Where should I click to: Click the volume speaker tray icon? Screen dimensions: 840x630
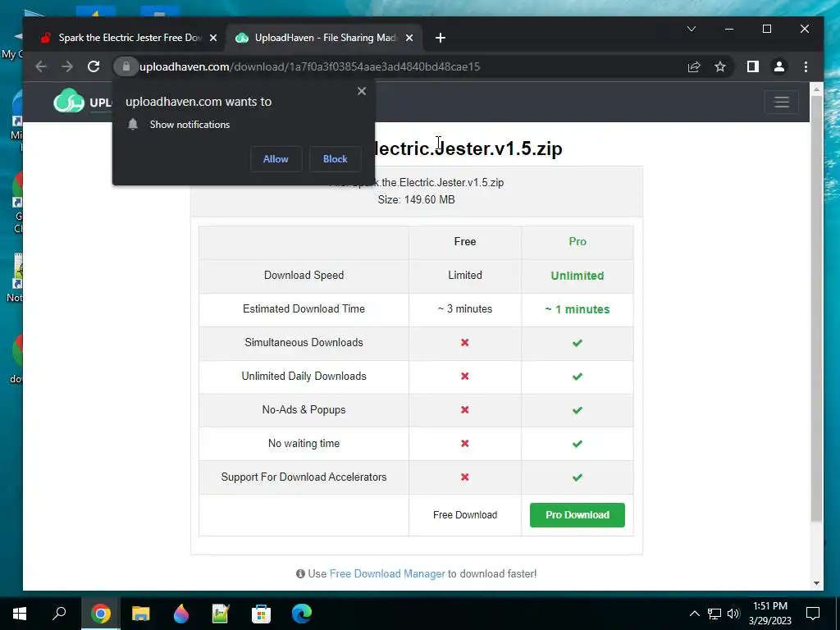pos(733,614)
